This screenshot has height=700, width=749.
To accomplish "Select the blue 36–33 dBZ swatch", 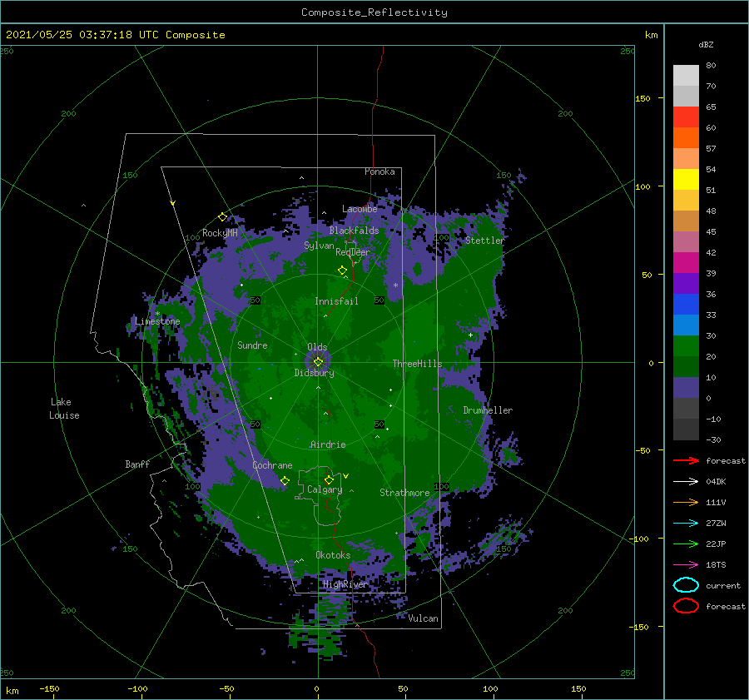I will [x=686, y=304].
